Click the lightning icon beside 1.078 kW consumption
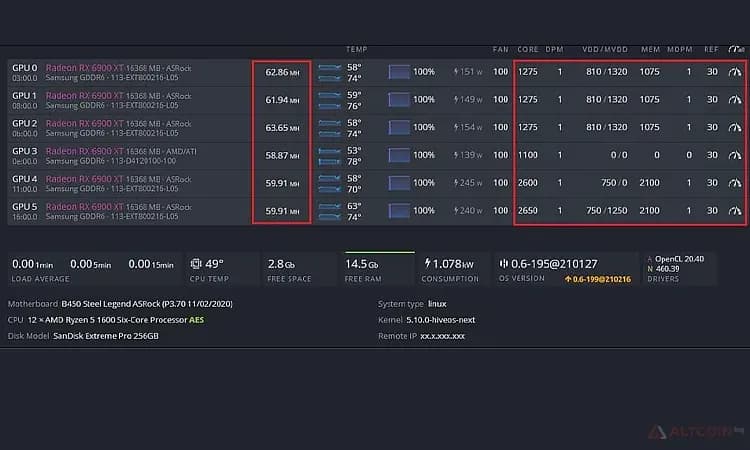Screen dimensions: 750x450 pos(427,263)
